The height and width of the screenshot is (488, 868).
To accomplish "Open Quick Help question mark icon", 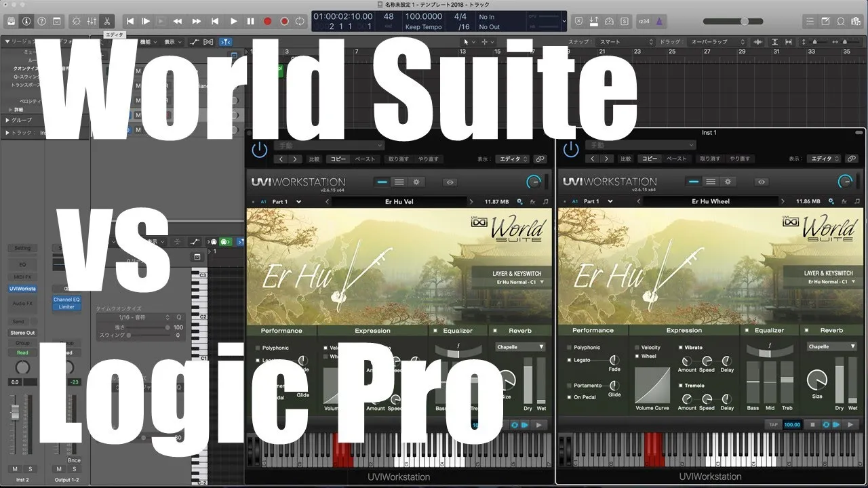I will (43, 21).
